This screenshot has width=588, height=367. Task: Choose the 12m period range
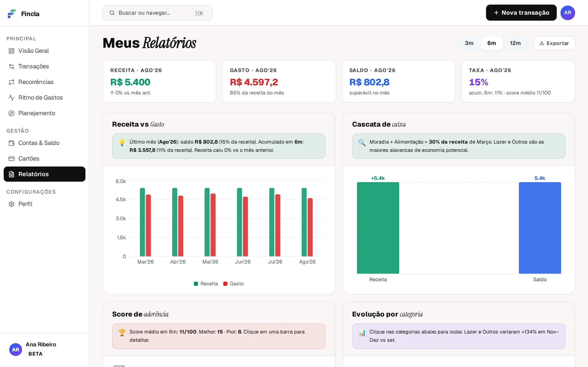pos(515,43)
